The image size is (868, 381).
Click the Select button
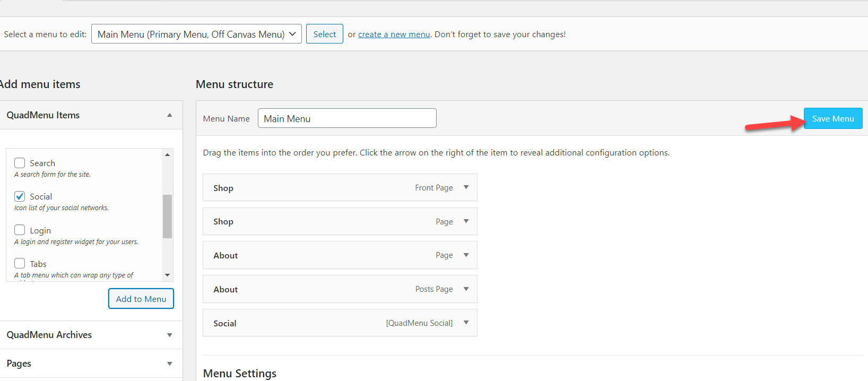pos(325,34)
